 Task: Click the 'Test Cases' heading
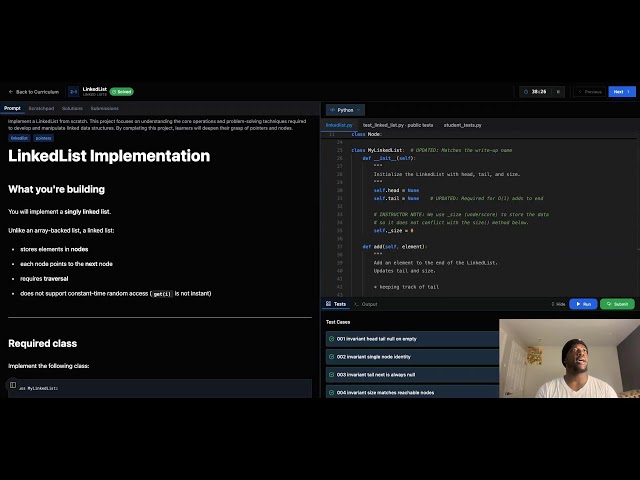point(338,322)
